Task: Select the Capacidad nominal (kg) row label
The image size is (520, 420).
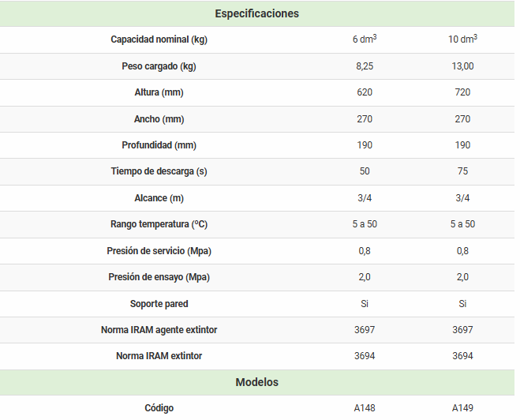Action: [159, 39]
